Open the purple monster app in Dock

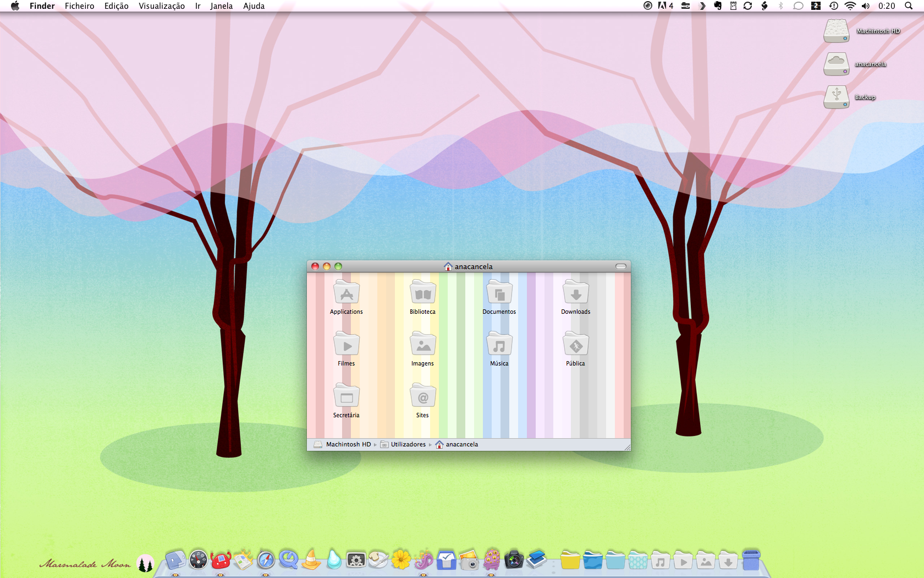pyautogui.click(x=491, y=560)
